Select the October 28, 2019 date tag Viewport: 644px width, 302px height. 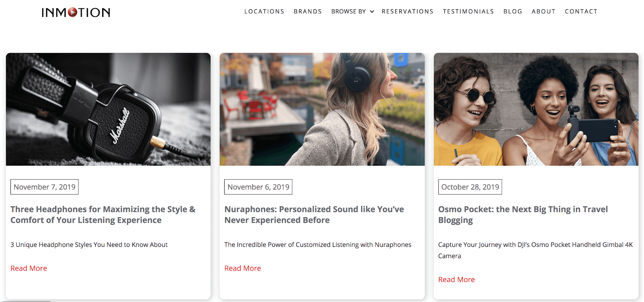point(470,187)
